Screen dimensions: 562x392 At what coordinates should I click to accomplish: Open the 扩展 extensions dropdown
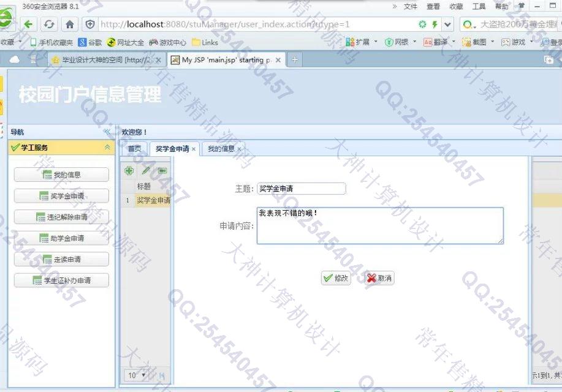[362, 42]
